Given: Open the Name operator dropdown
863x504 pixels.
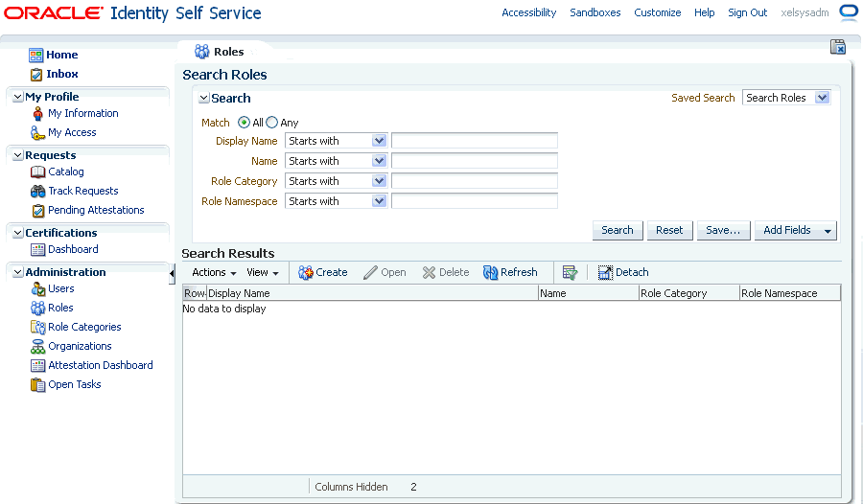Looking at the screenshot, I should click(379, 161).
